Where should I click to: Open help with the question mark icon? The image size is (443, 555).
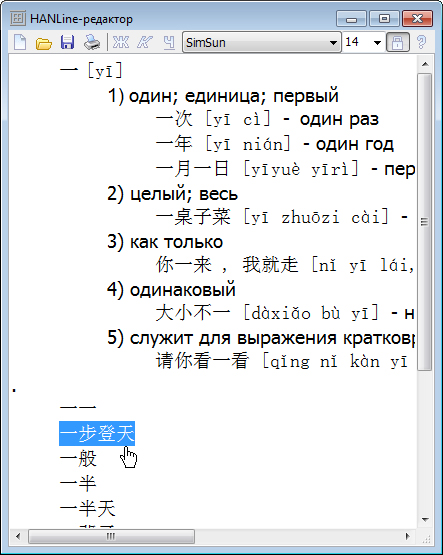point(421,42)
